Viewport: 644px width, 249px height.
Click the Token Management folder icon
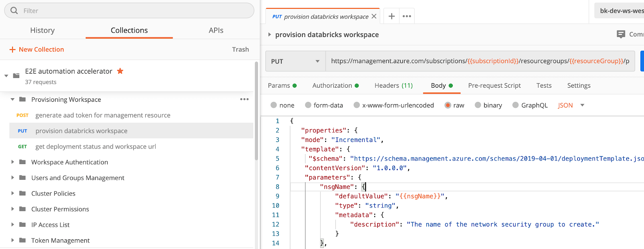click(23, 241)
